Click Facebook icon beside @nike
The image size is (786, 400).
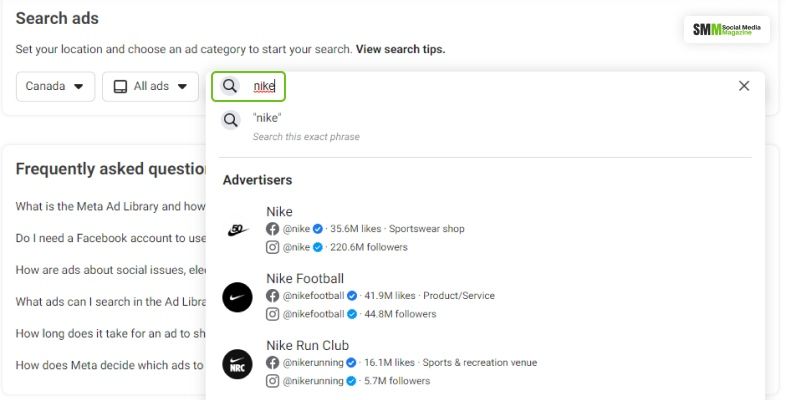click(x=273, y=229)
